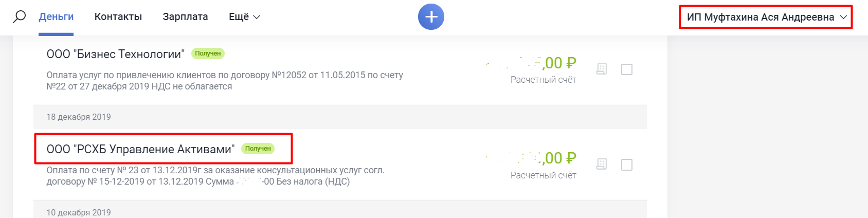Open the Зарплата tab
Viewport: 868px width, 218px height.
coord(185,17)
